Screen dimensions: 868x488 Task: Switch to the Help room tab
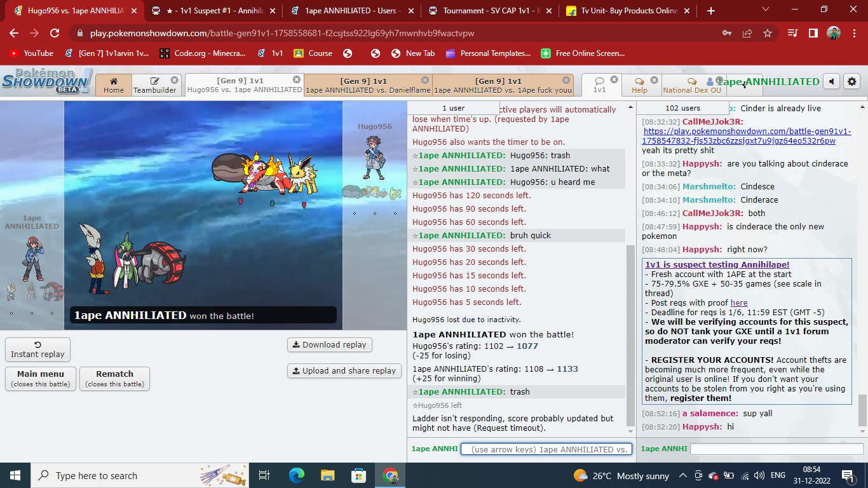click(639, 85)
